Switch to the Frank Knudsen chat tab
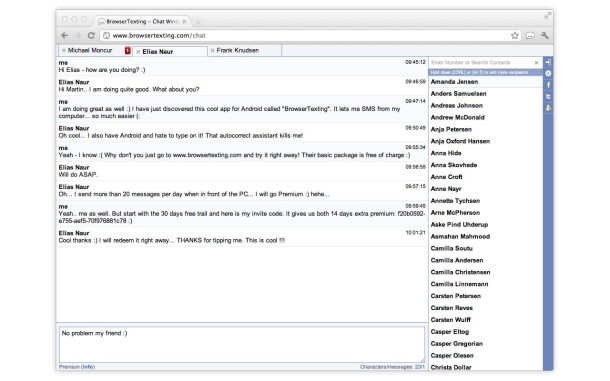 pos(238,51)
